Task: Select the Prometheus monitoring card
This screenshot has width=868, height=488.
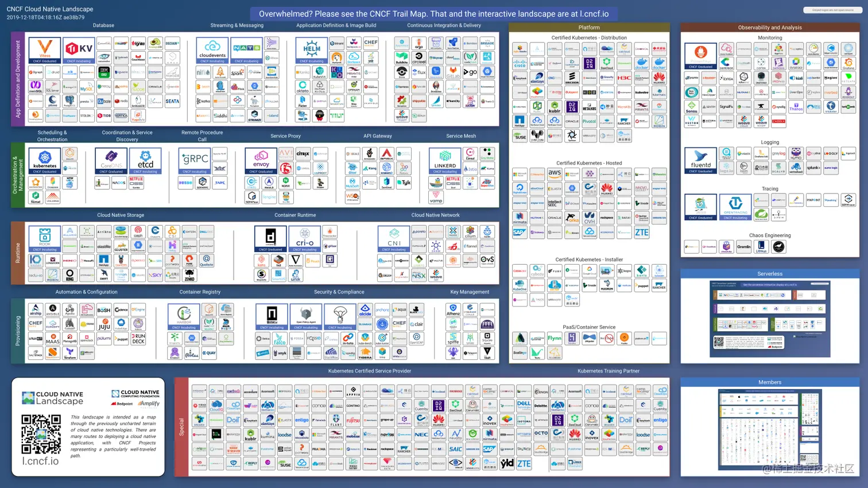Action: click(701, 56)
